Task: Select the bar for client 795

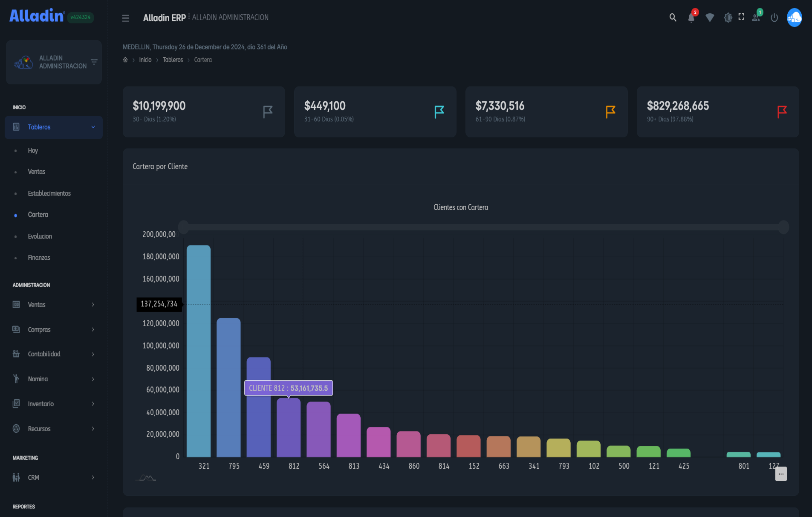Action: (229, 387)
